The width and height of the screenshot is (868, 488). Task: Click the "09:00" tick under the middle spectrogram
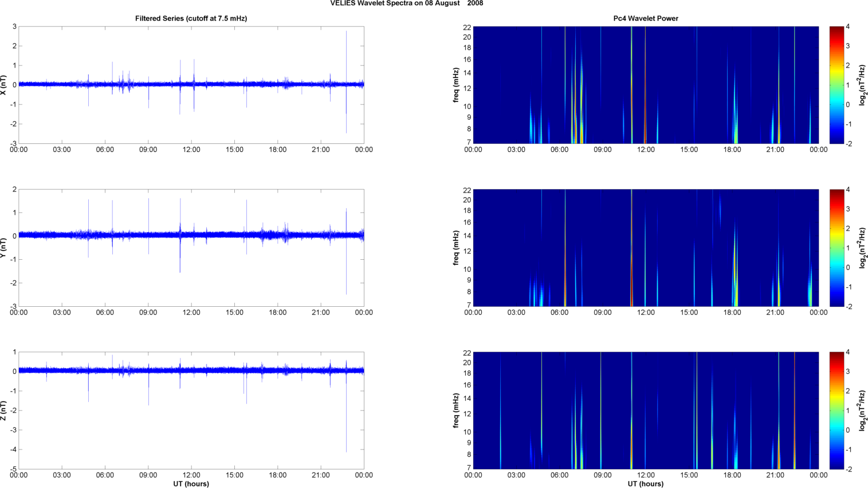tap(603, 313)
